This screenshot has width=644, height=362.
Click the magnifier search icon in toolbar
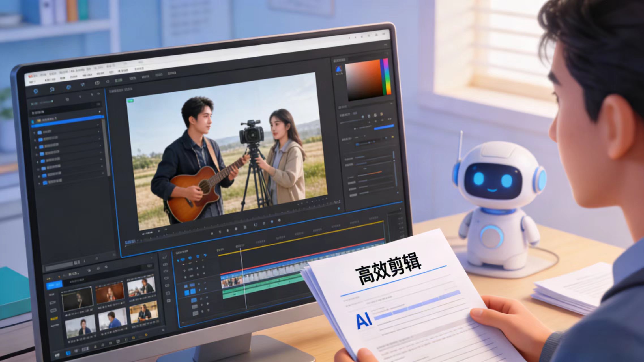pos(52,90)
